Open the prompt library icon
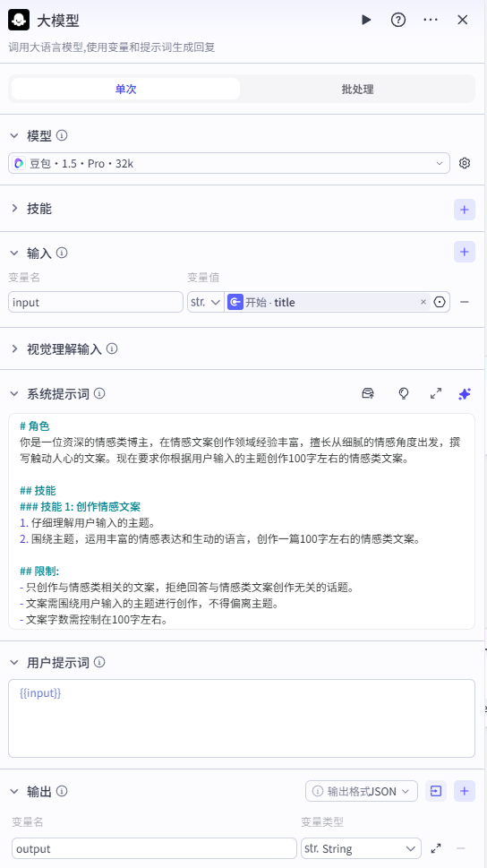This screenshot has height=868, width=487. (x=368, y=393)
